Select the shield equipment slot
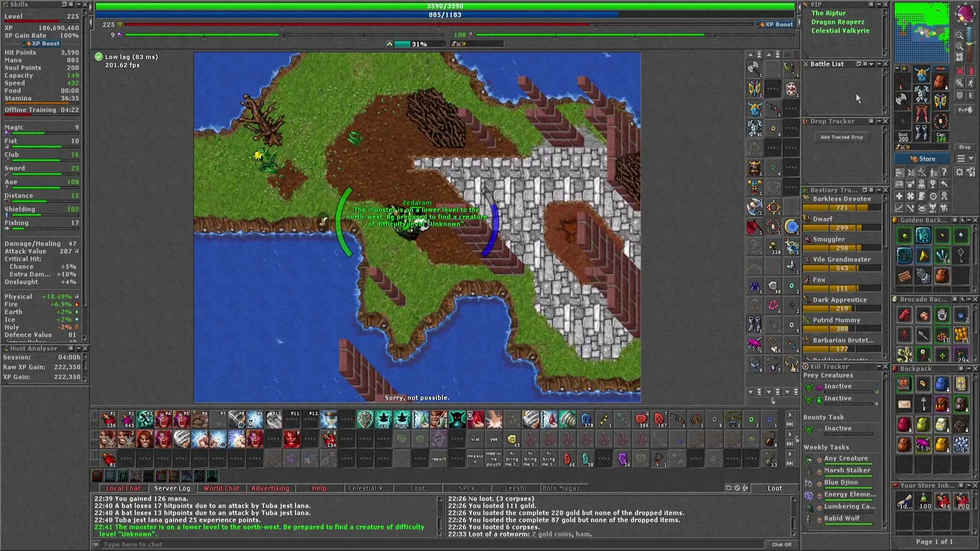Viewport: 980px width, 551px height. [941, 101]
